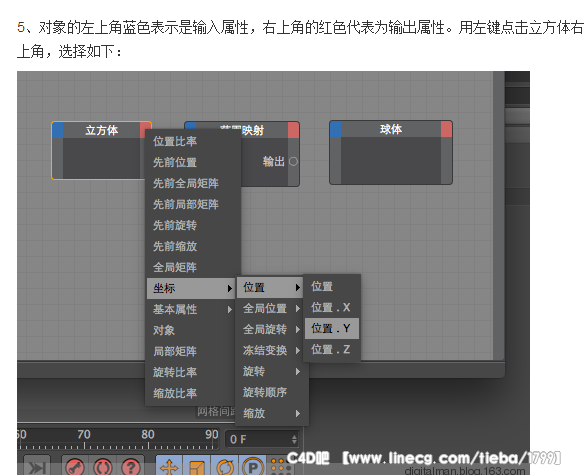
Task: Click the 范围映射 node title
Action: point(242,130)
